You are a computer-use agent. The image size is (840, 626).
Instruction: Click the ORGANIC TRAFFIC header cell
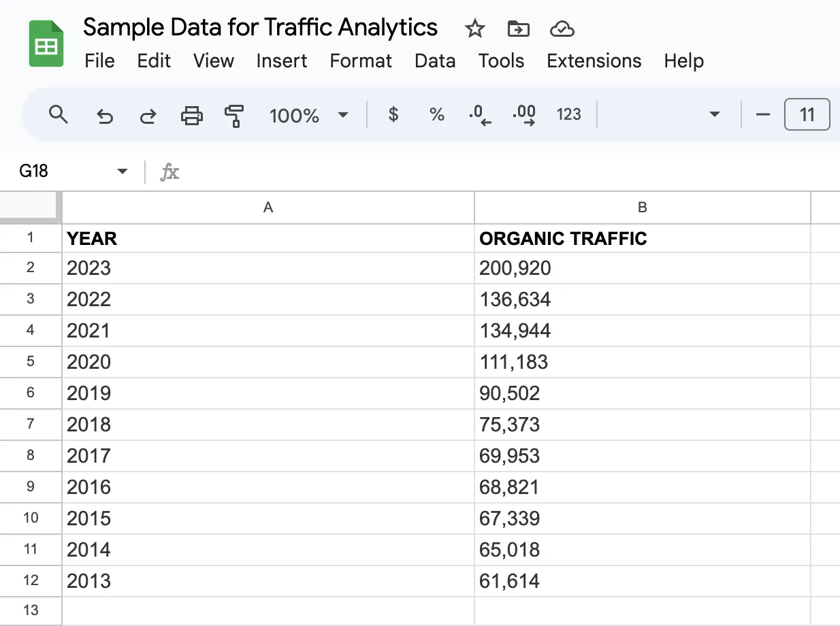tap(643, 238)
